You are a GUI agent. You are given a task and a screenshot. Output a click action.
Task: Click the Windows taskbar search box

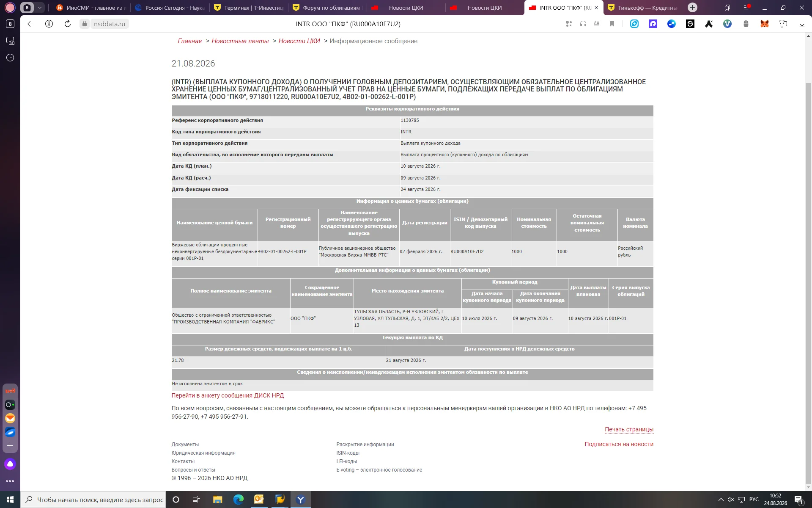pos(93,500)
